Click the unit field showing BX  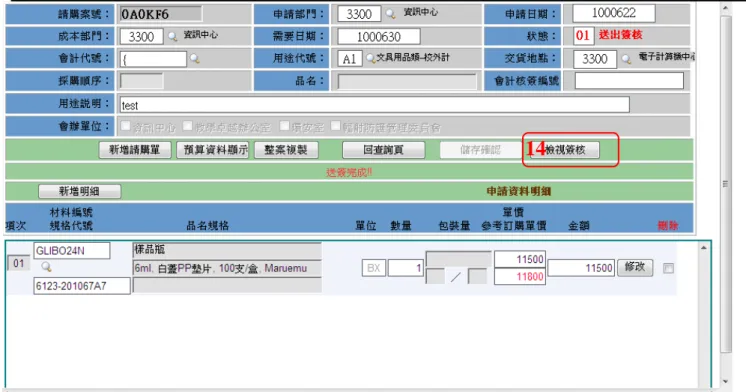(374, 268)
